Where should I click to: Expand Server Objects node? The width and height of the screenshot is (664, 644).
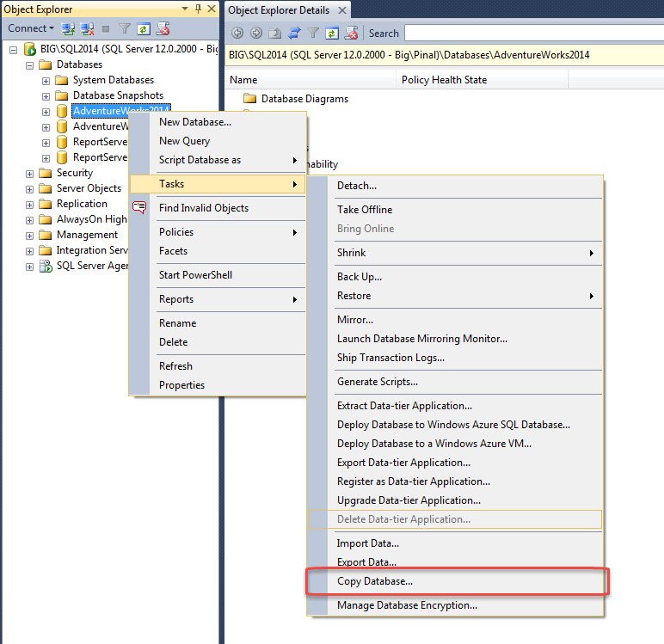click(x=29, y=189)
